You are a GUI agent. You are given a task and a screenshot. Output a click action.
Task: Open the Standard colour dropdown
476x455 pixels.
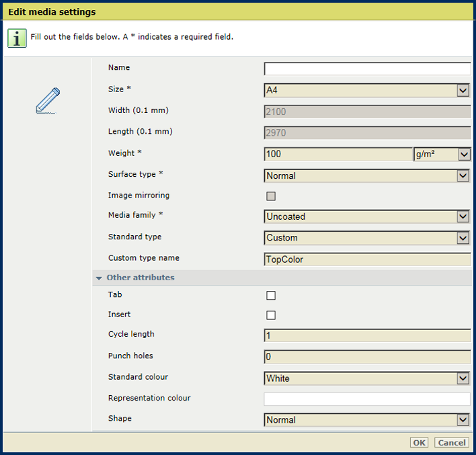coord(367,378)
